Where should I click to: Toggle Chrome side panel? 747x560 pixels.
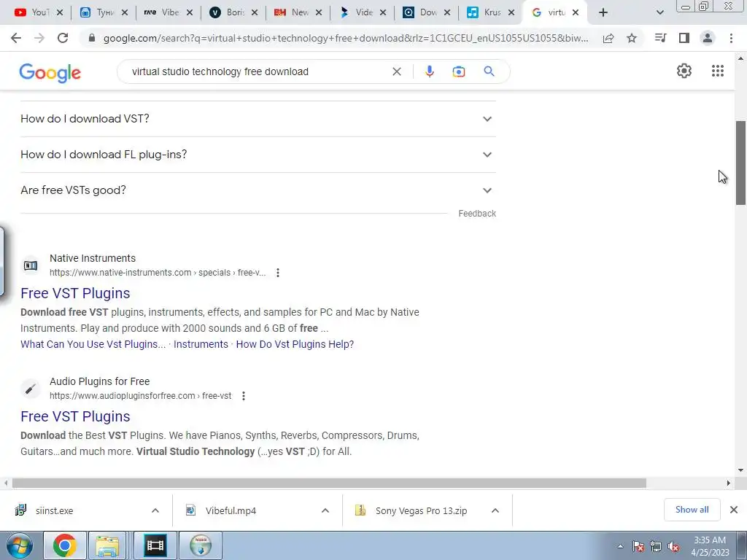coord(684,38)
